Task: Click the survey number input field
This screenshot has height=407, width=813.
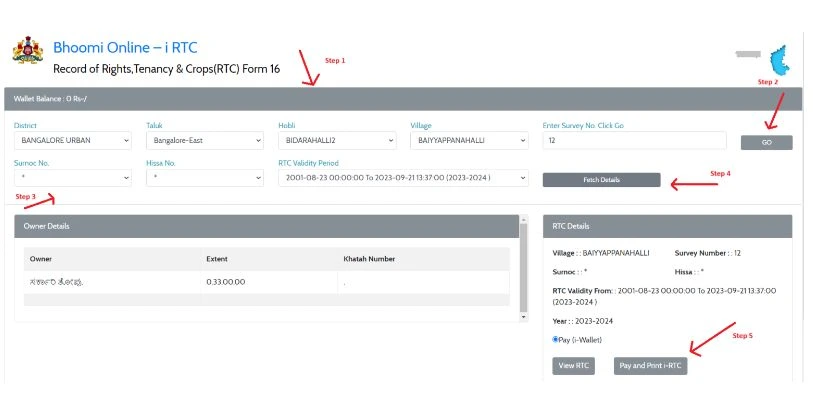Action: (634, 141)
